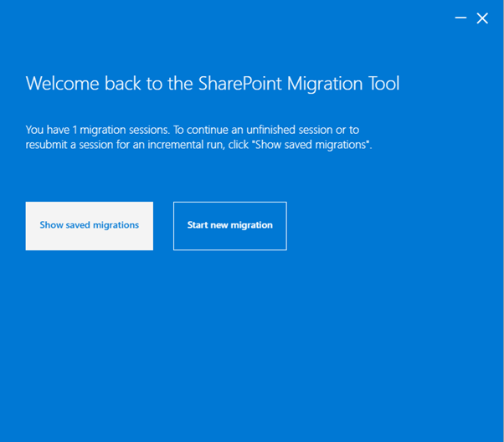This screenshot has height=442, width=504.
Task: Hit the X icon in the title area
Action: [x=482, y=18]
